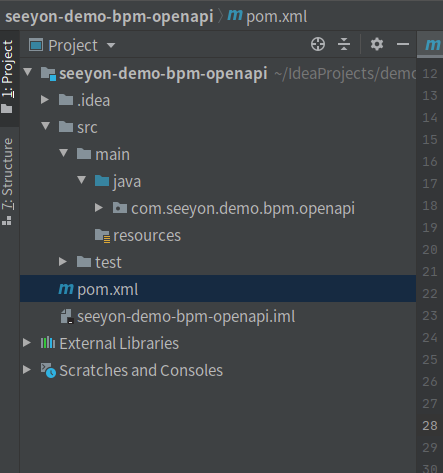Click the Collapse All icon in Project toolbar
Screen dimensions: 443x473
pos(344,44)
